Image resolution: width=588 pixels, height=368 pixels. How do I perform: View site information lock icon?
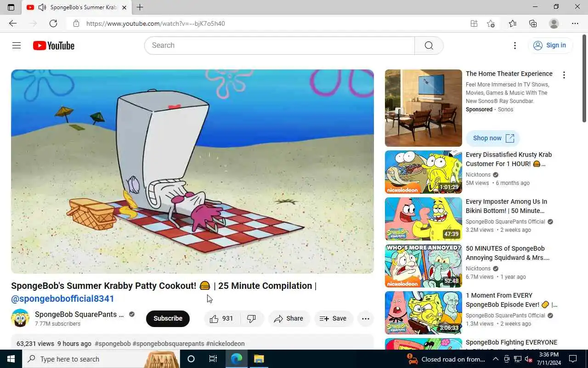76,23
